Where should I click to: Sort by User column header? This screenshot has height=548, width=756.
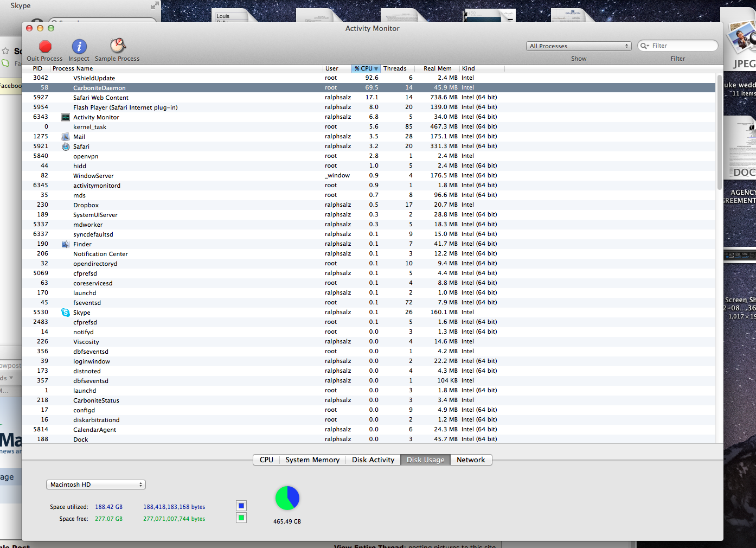tap(337, 68)
